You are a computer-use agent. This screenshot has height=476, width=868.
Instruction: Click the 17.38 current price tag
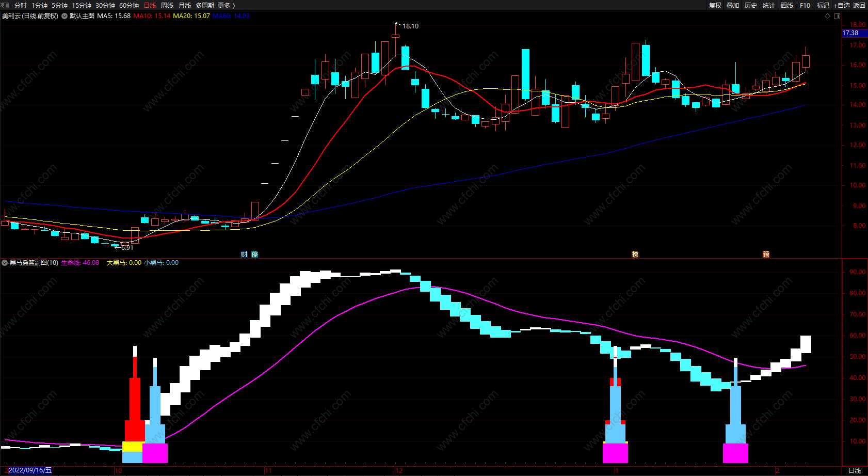(x=854, y=33)
